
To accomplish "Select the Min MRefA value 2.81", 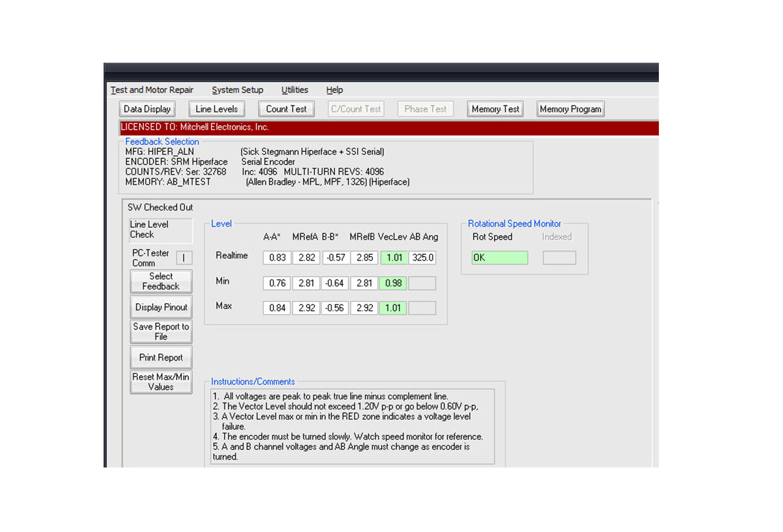I will pos(306,283).
